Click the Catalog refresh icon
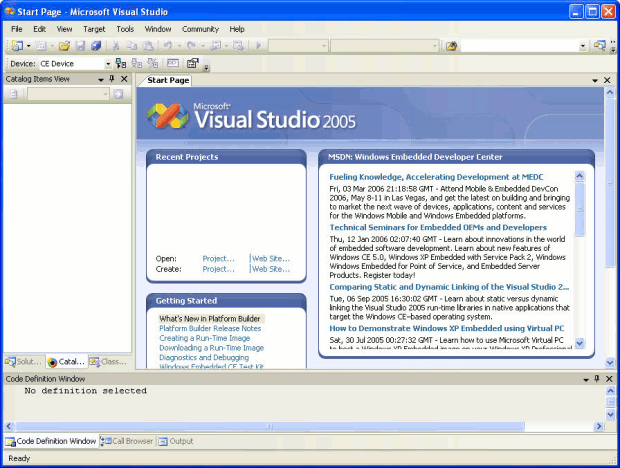 [x=13, y=94]
